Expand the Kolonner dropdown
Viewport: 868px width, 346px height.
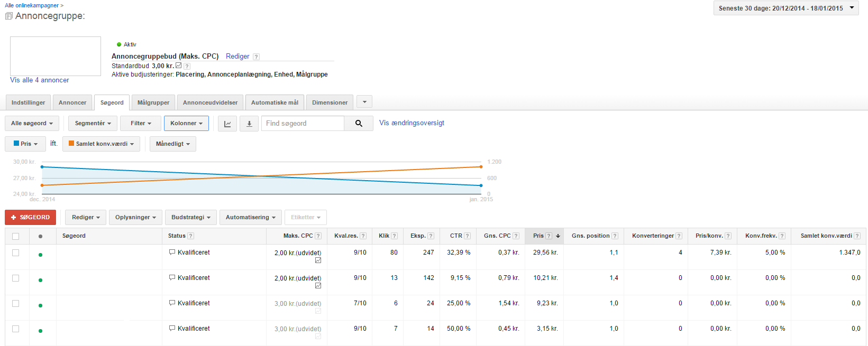(x=186, y=124)
